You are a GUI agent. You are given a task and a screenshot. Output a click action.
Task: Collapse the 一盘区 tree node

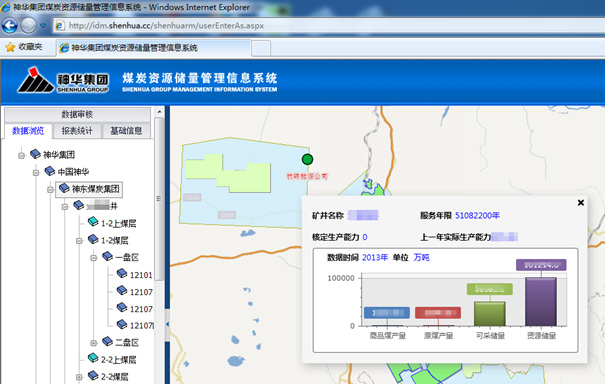[93, 257]
